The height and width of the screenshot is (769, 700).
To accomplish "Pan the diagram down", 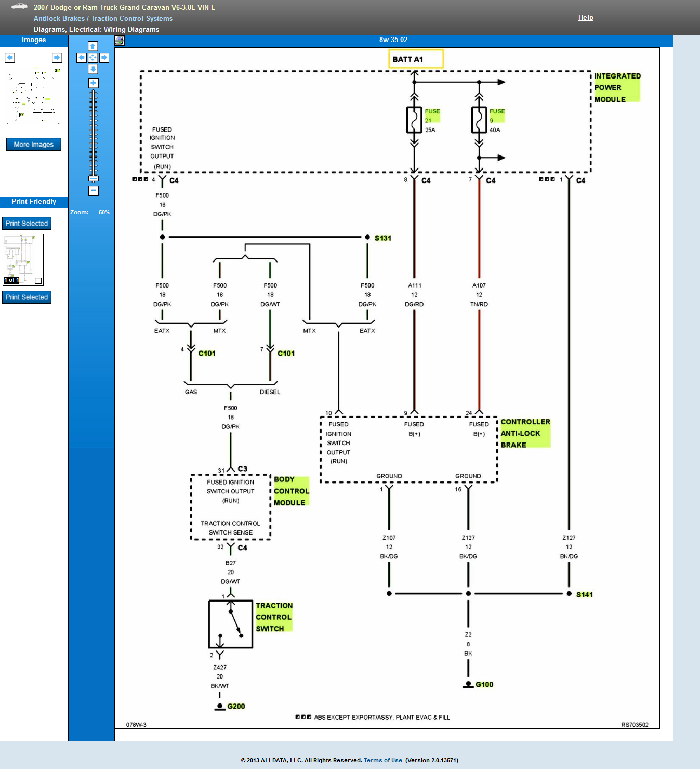I will pyautogui.click(x=93, y=69).
